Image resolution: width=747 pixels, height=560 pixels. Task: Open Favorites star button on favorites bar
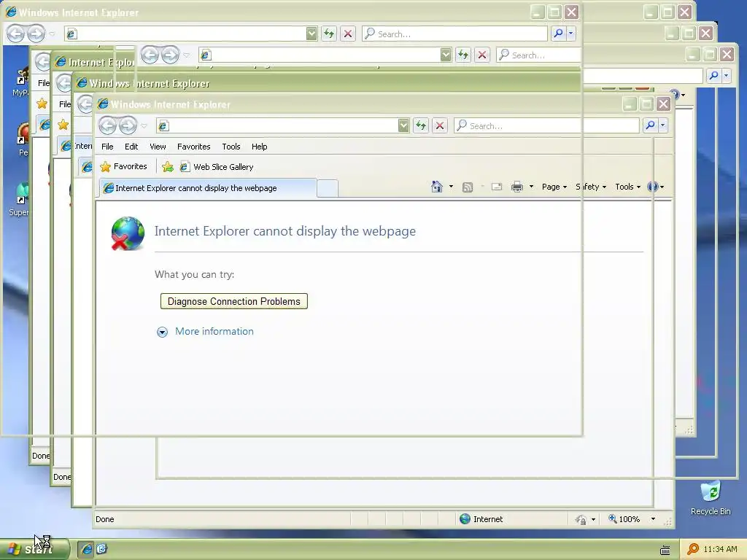tap(124, 167)
